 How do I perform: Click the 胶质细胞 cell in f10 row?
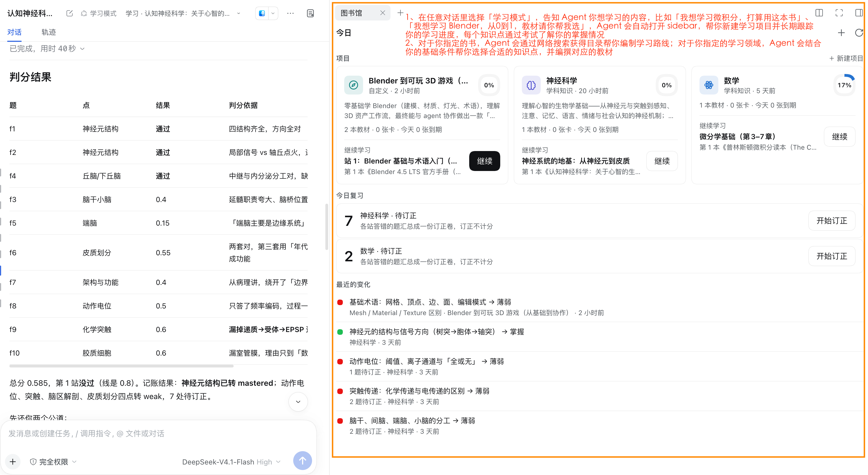[x=97, y=353]
